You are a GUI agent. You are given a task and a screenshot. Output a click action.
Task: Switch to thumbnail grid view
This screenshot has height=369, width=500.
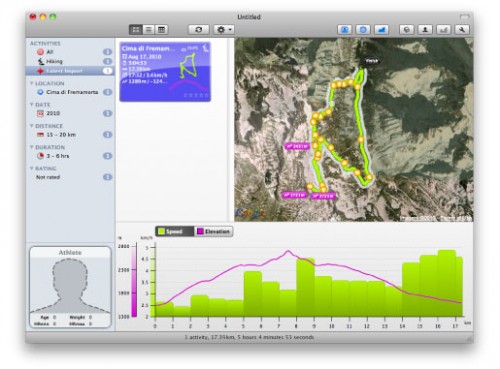click(x=136, y=30)
